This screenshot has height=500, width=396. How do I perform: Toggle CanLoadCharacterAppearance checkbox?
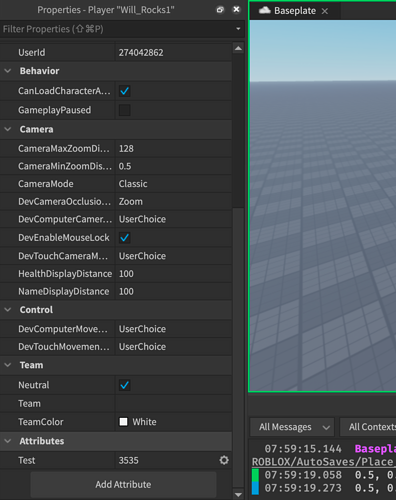coord(125,91)
